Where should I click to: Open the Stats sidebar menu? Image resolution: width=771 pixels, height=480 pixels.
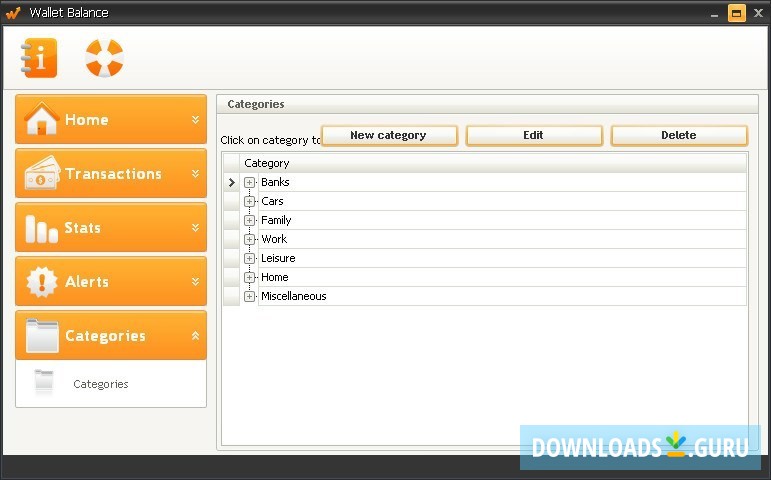click(111, 227)
